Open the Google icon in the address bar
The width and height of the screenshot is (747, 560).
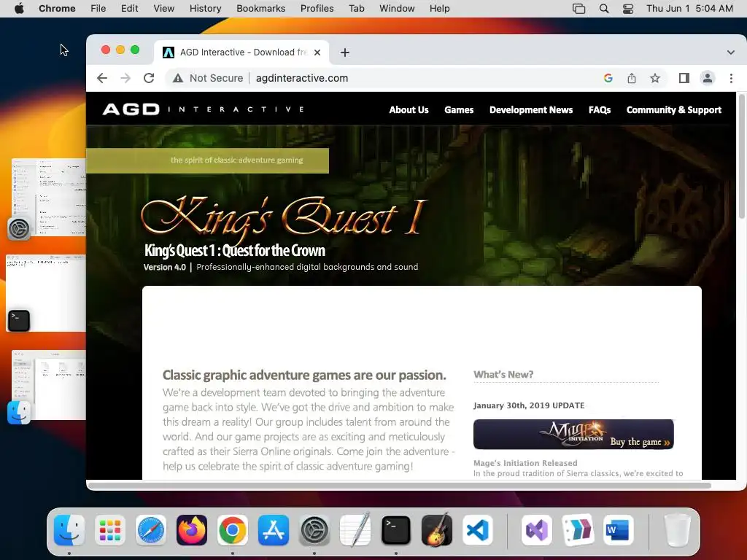[x=608, y=78]
